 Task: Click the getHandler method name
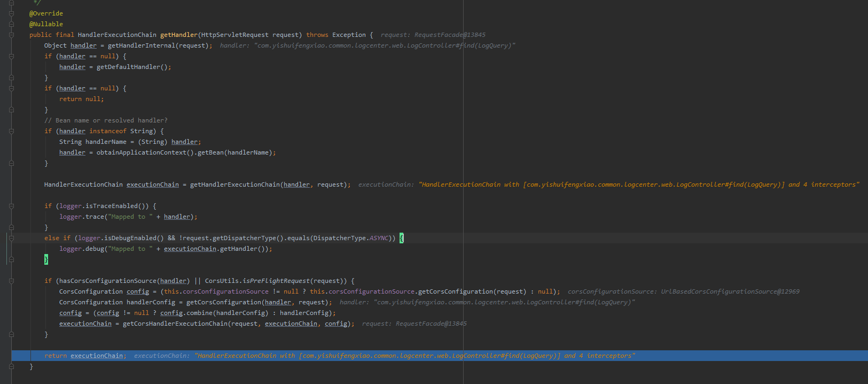tap(179, 35)
